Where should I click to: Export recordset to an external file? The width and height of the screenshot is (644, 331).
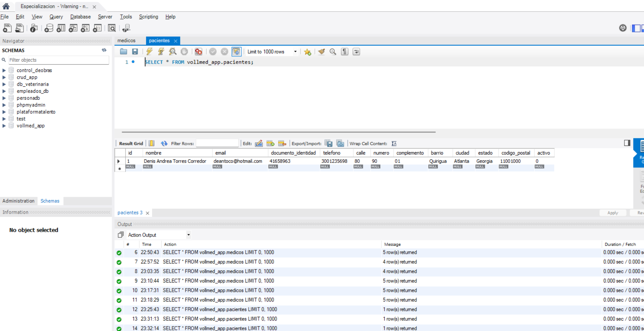(x=329, y=143)
